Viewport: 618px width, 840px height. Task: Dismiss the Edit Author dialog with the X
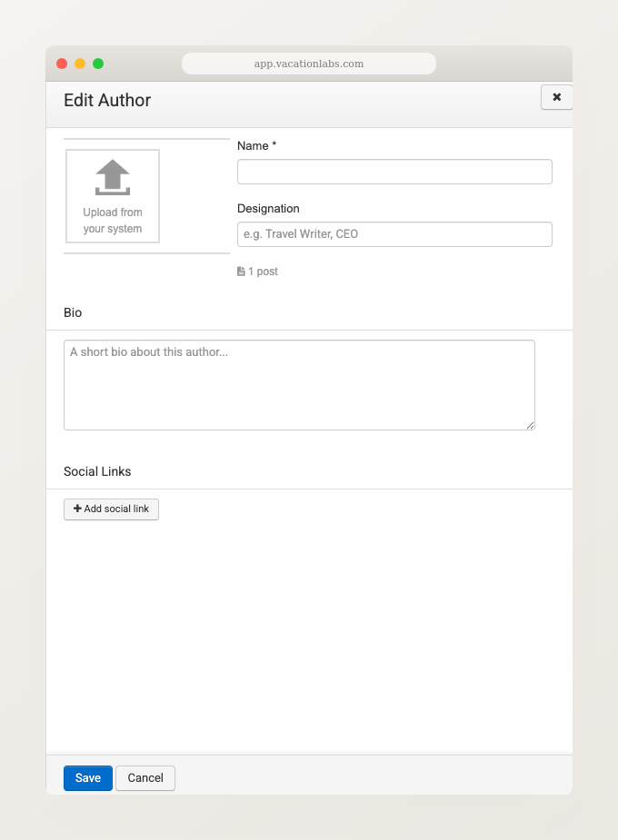pos(556,97)
